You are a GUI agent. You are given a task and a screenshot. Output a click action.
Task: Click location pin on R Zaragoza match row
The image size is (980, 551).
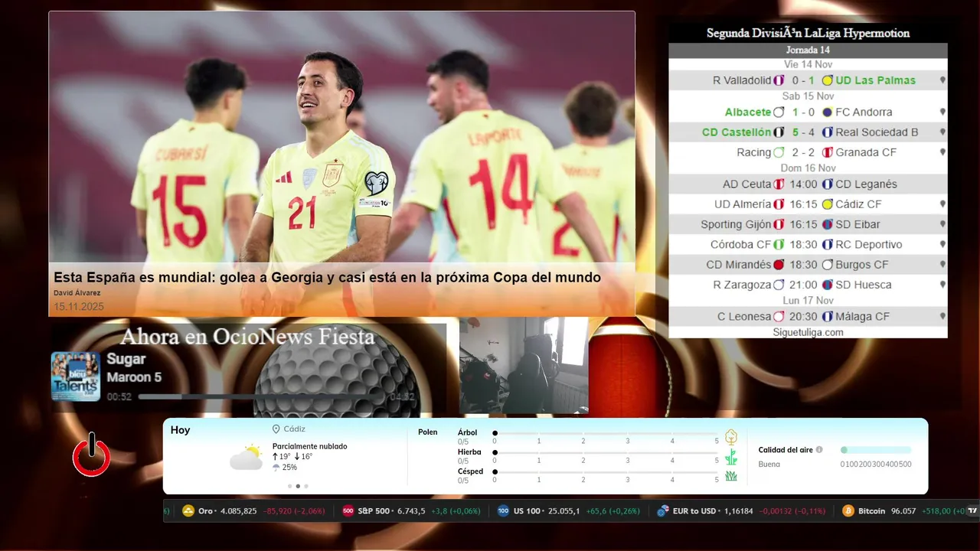(942, 285)
